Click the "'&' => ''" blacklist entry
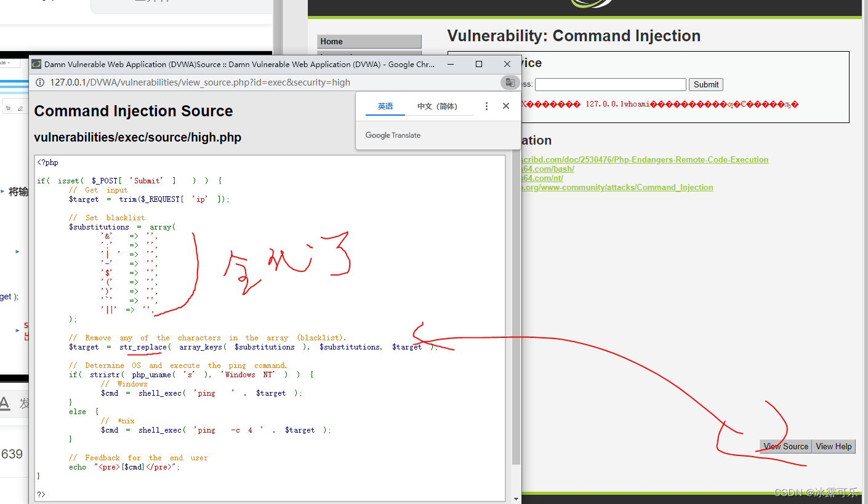 pos(129,236)
